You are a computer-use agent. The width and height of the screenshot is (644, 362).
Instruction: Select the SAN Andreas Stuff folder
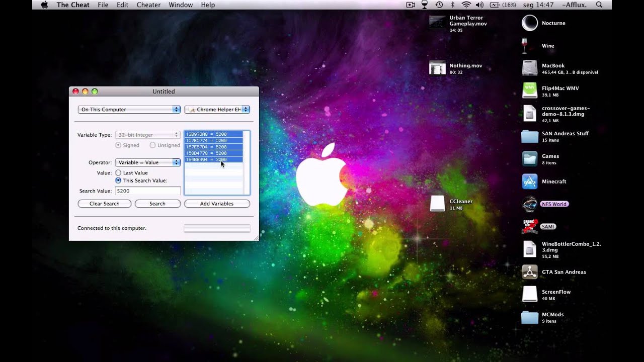(529, 136)
